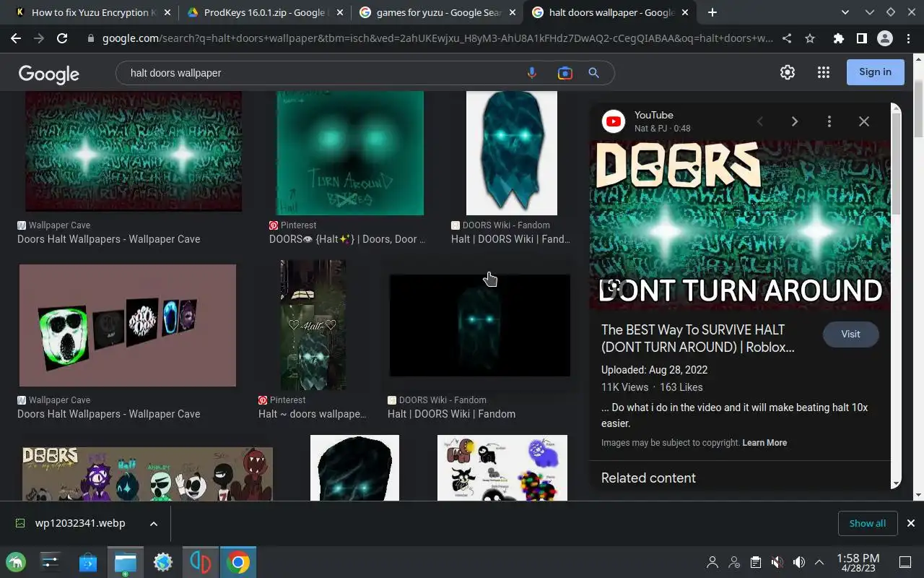Open clipboard tray icon
Image resolution: width=924 pixels, height=578 pixels.
click(756, 562)
